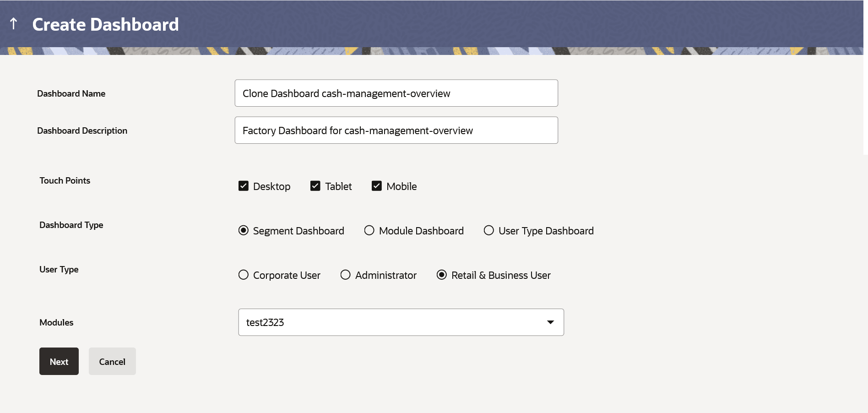Image resolution: width=868 pixels, height=413 pixels.
Task: Toggle the Tablet touch point checkbox
Action: (x=315, y=186)
